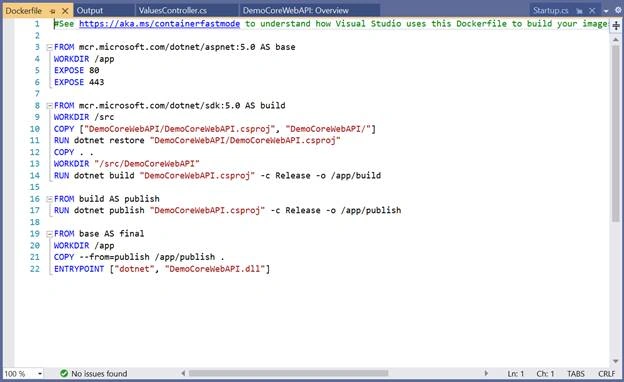Click line number 10 in the gutter

pyautogui.click(x=35, y=129)
